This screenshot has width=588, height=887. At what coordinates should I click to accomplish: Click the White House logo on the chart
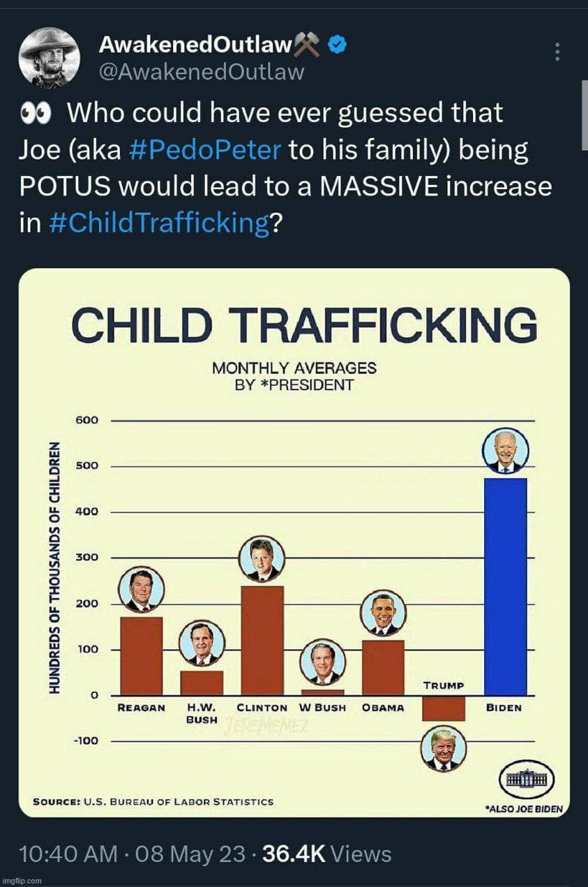527,779
